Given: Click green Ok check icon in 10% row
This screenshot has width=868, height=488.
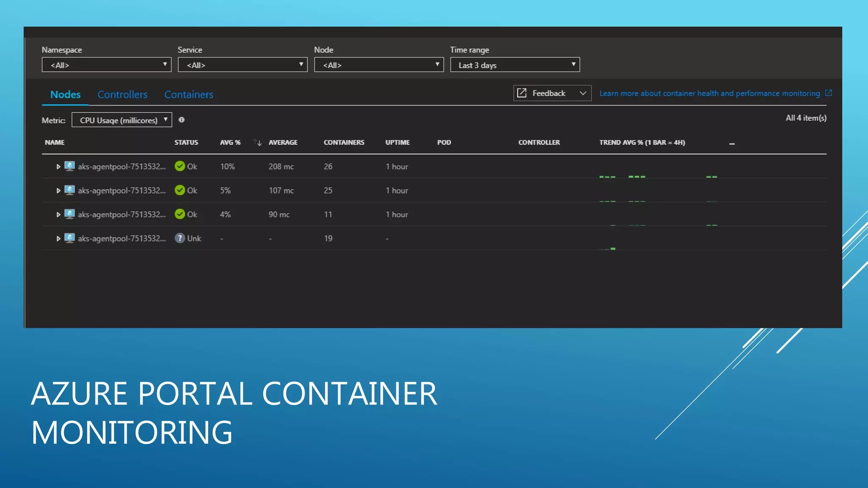Looking at the screenshot, I should 180,166.
